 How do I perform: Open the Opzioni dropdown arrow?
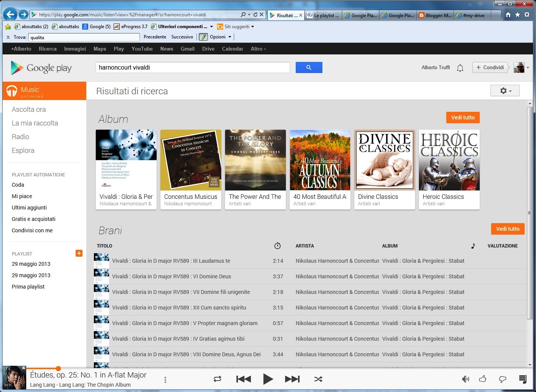[x=230, y=37]
